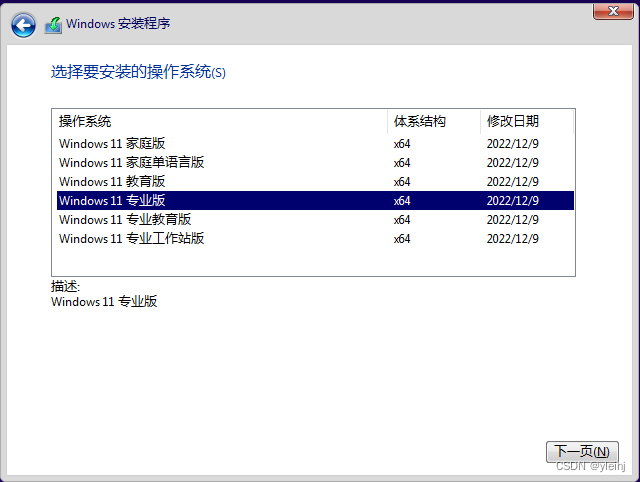This screenshot has width=640, height=482.
Task: Click the 下一页 (Next) button
Action: (x=582, y=452)
